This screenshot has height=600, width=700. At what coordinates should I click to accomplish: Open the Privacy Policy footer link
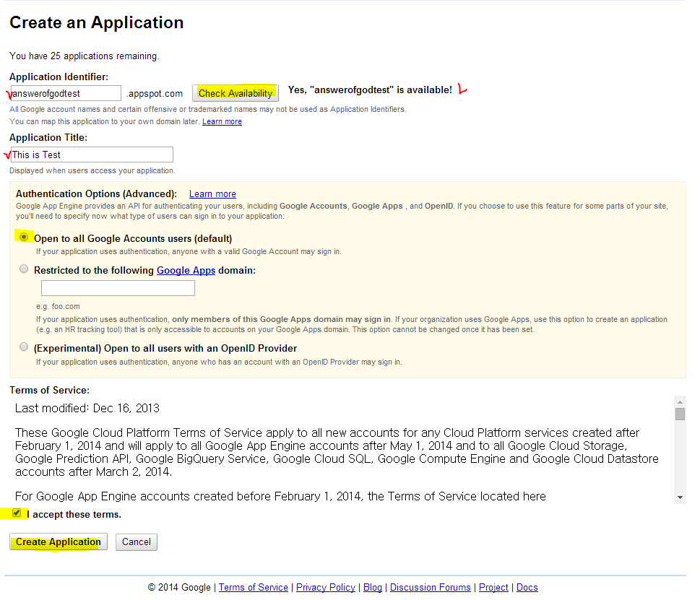pos(326,588)
